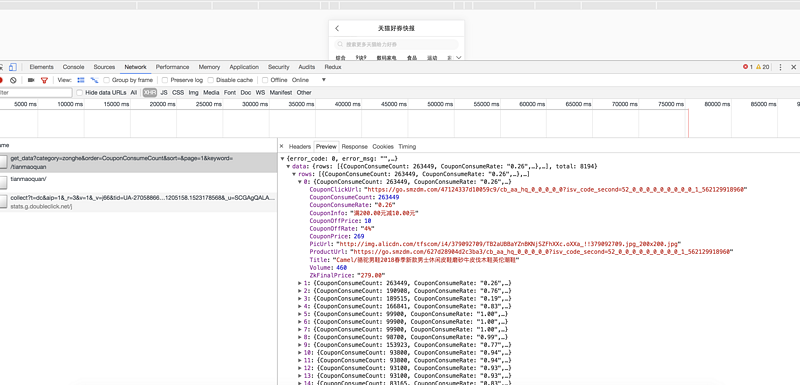The width and height of the screenshot is (800, 385).
Task: Filter requests by JS
Action: point(164,93)
